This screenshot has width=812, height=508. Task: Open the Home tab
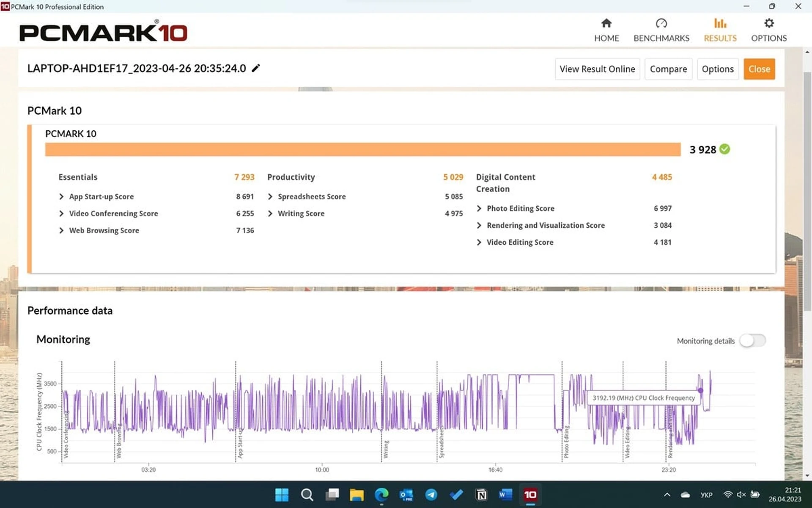point(606,30)
